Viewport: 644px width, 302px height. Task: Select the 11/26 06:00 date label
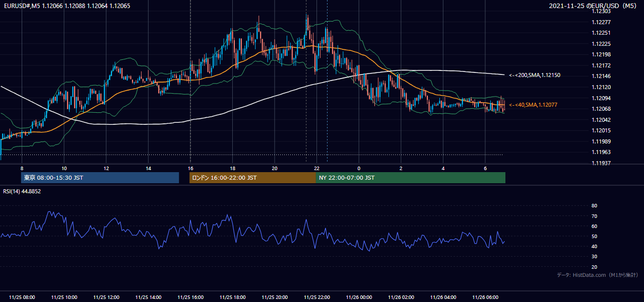coord(485,297)
